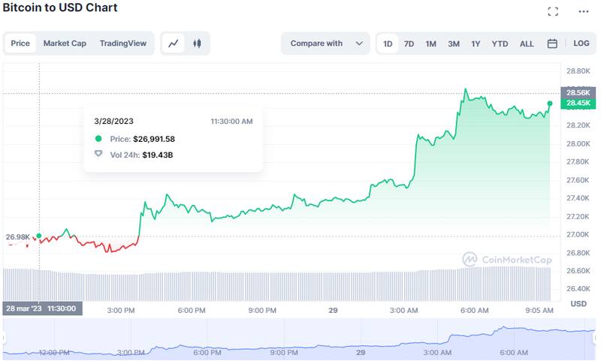This screenshot has width=601, height=364.
Task: Show the 1M time range
Action: [430, 44]
